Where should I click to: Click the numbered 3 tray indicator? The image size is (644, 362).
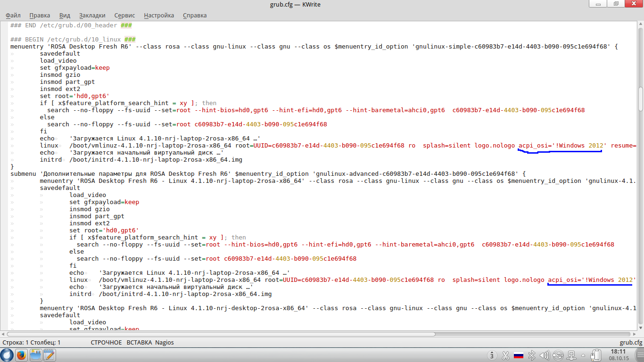[492, 355]
